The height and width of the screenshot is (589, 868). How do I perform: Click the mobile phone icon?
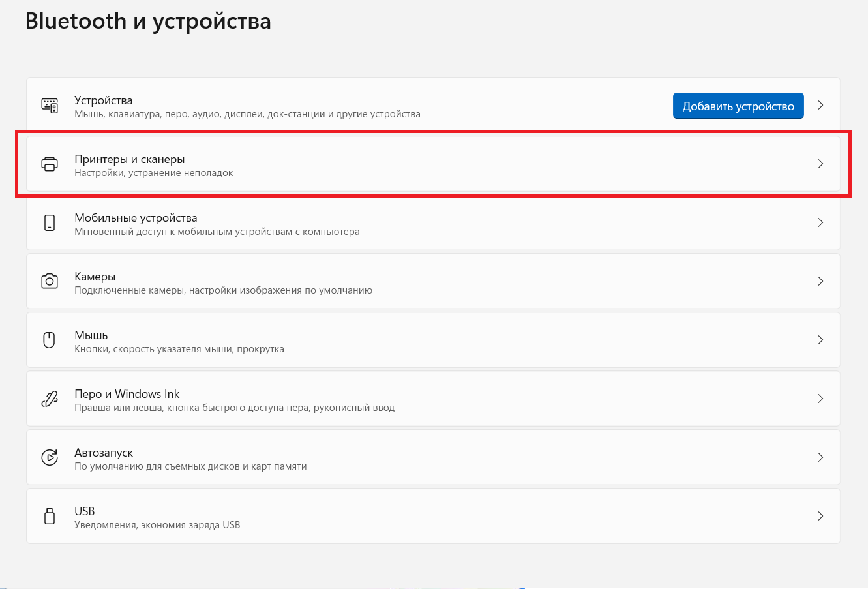pyautogui.click(x=50, y=222)
